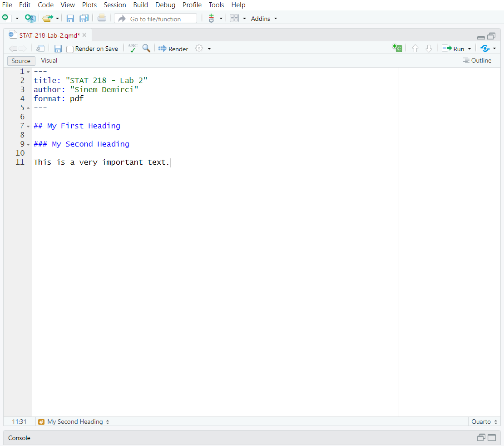
Task: Collapse the My First Heading section fold arrow
Action: (x=28, y=126)
